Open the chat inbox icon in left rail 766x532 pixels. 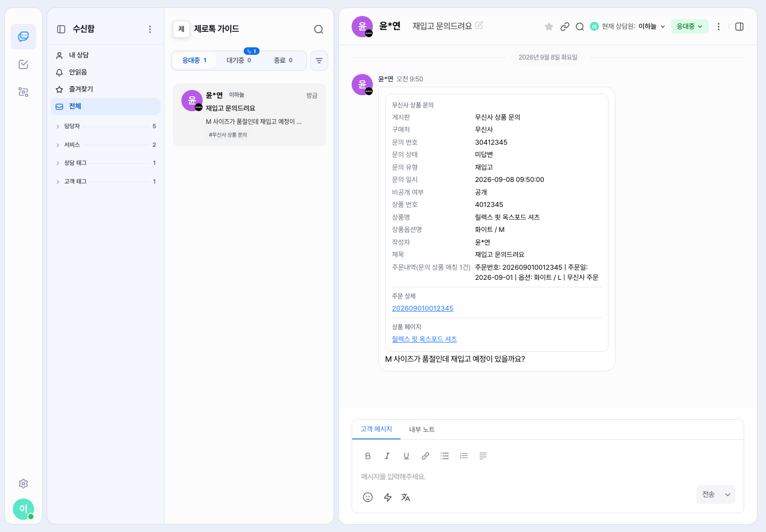tap(23, 37)
